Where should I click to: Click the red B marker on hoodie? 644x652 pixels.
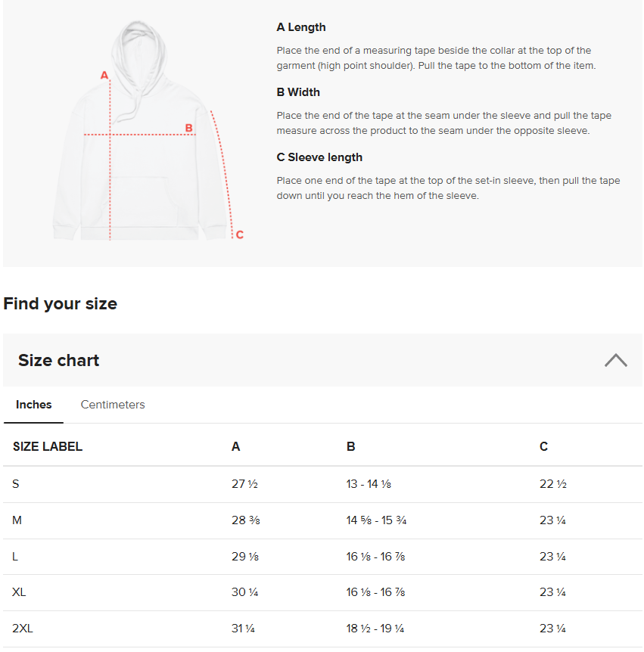[189, 128]
